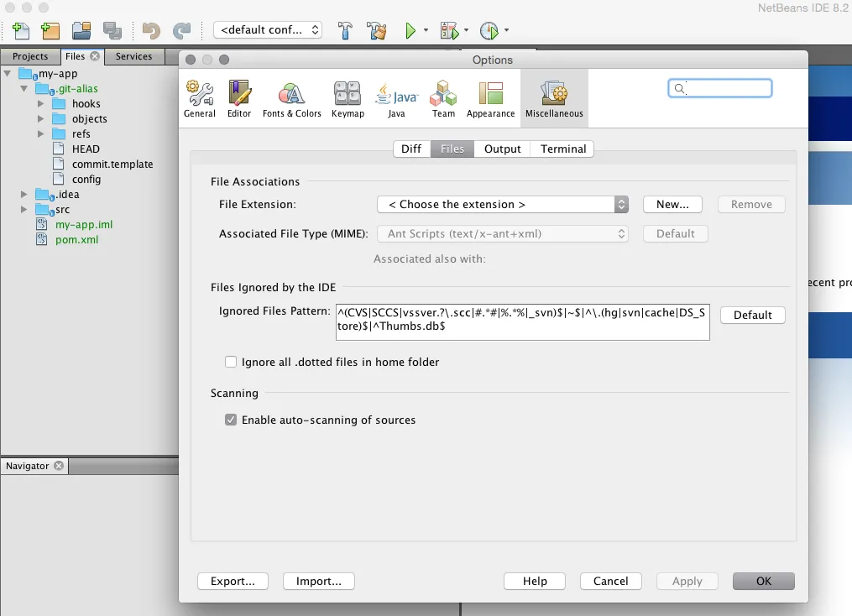The width and height of the screenshot is (852, 616).
Task: Open the Java options category
Action: click(x=396, y=99)
